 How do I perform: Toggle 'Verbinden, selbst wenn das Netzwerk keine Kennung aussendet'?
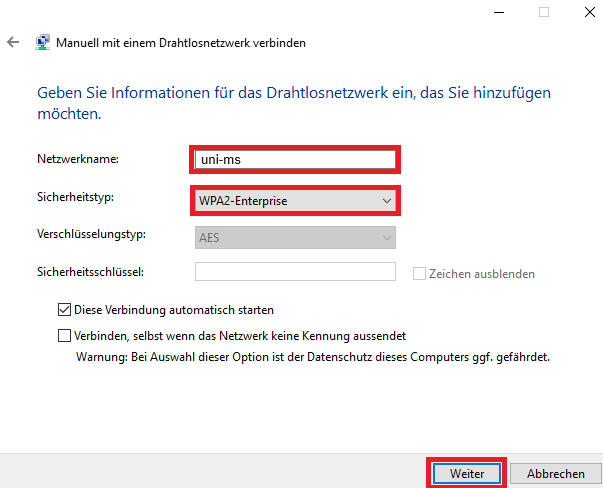pos(66,336)
